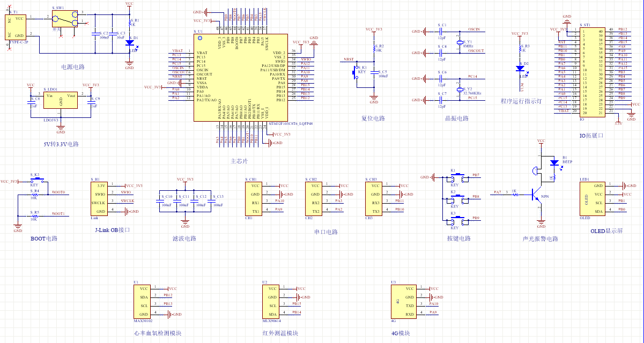Click the 红外测温模块 title label

(x=279, y=333)
